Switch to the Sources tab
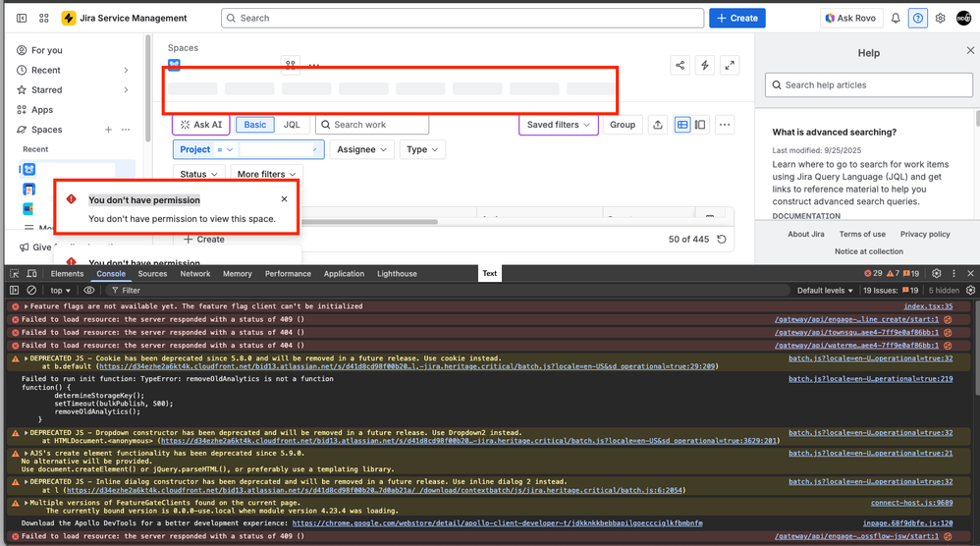The image size is (980, 546). 152,274
